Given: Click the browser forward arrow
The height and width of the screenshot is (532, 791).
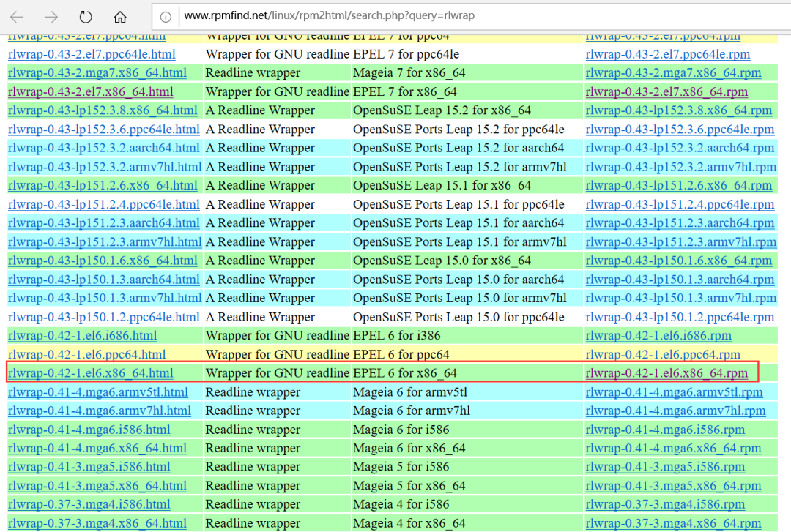Looking at the screenshot, I should tap(51, 17).
